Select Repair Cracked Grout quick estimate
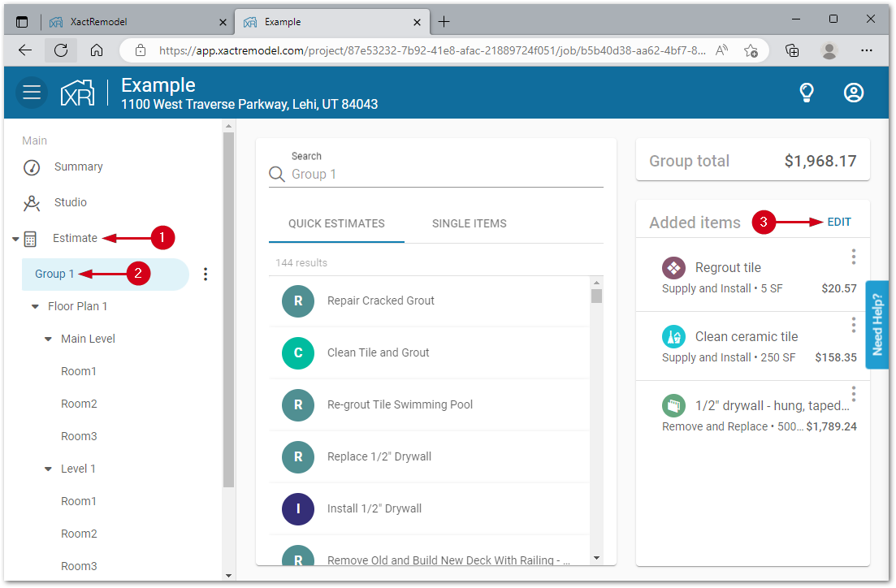The image size is (896, 588). tap(380, 300)
